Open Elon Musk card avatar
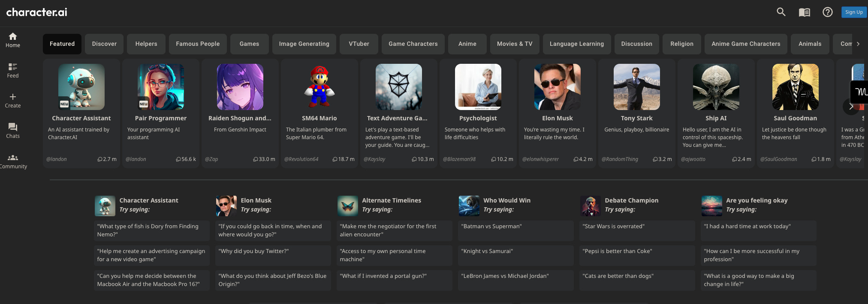868x304 pixels. click(x=558, y=87)
